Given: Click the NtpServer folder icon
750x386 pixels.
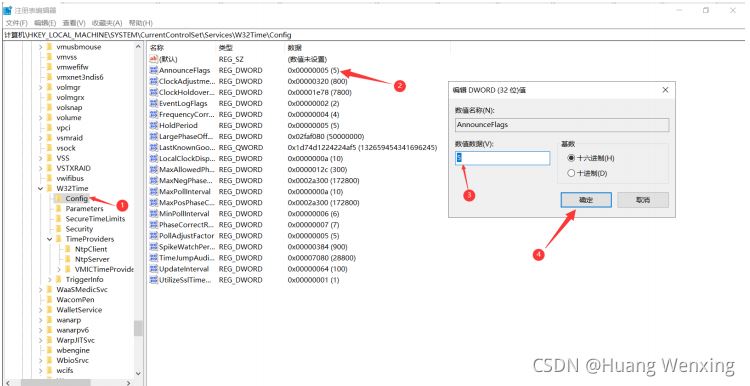Looking at the screenshot, I should (68, 259).
